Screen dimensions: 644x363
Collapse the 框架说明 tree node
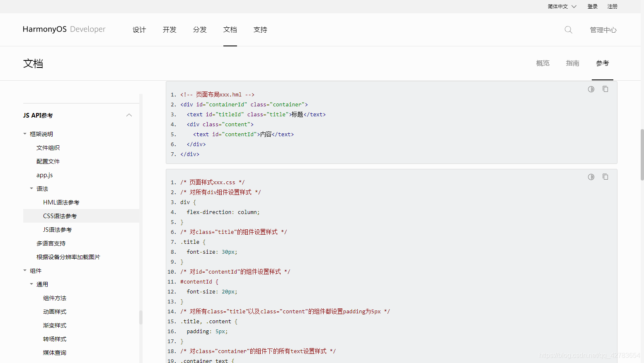tap(25, 134)
